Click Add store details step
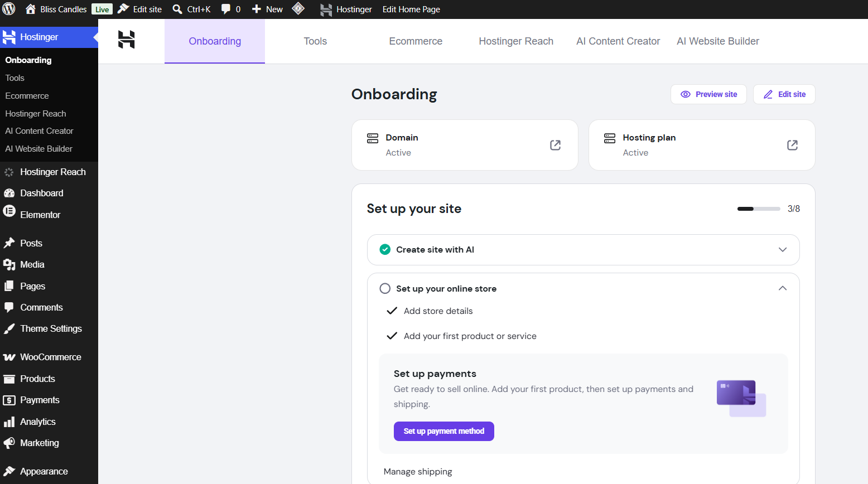868x484 pixels. pyautogui.click(x=438, y=311)
